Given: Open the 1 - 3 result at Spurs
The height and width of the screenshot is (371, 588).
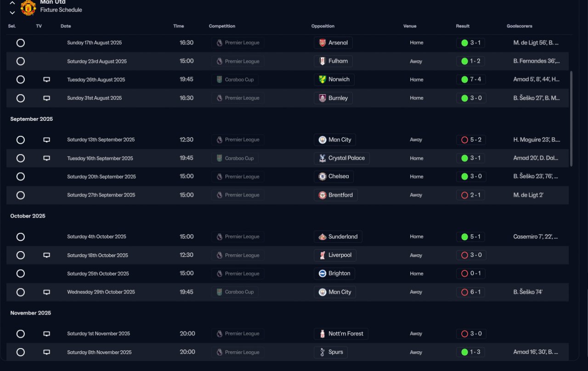Looking at the screenshot, I should (471, 352).
